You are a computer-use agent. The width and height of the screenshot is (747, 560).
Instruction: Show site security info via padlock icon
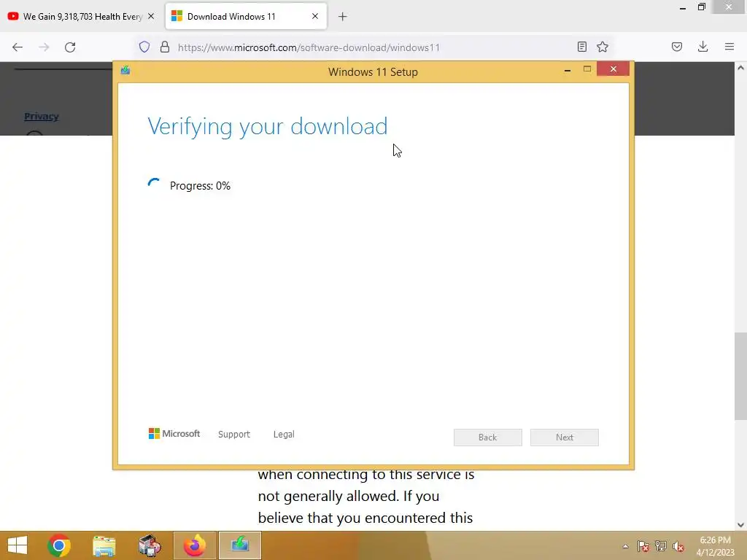(165, 47)
